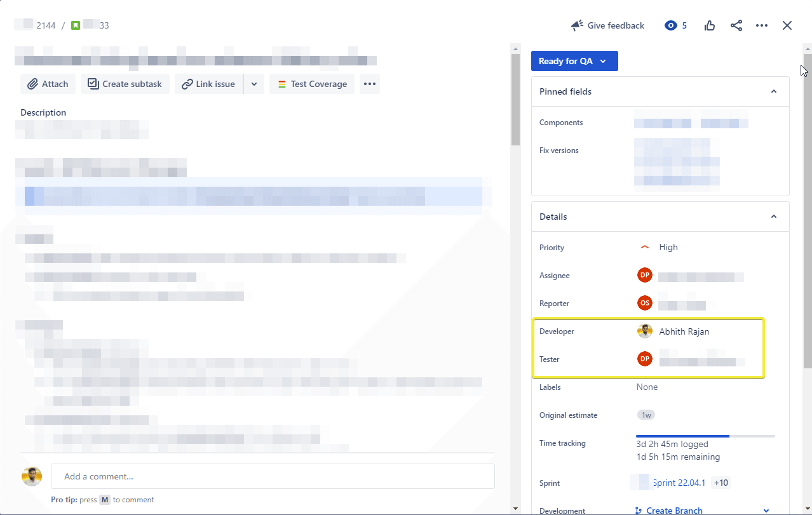Click the green issue type icon in breadcrumb
The height and width of the screenshot is (515, 812).
76,25
